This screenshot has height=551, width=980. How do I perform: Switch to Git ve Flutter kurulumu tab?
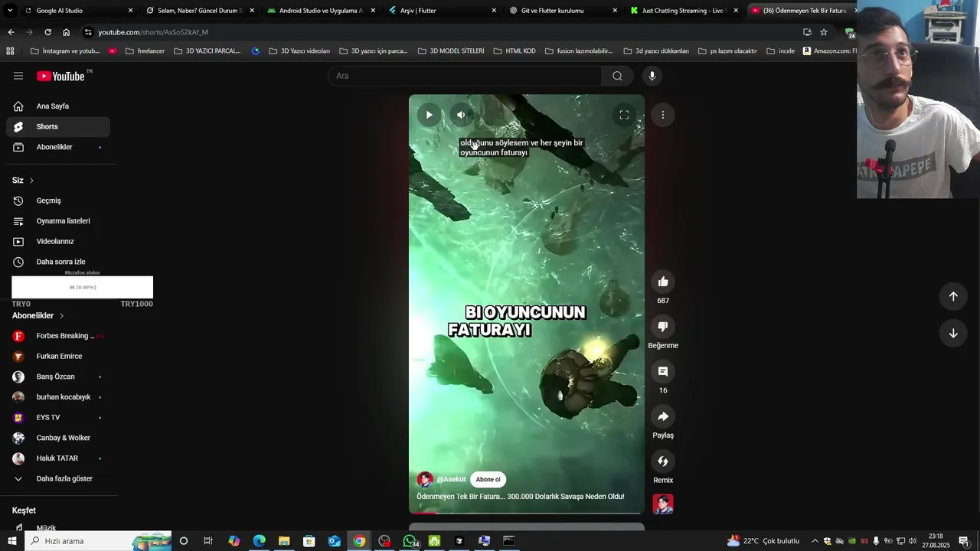tap(563, 11)
